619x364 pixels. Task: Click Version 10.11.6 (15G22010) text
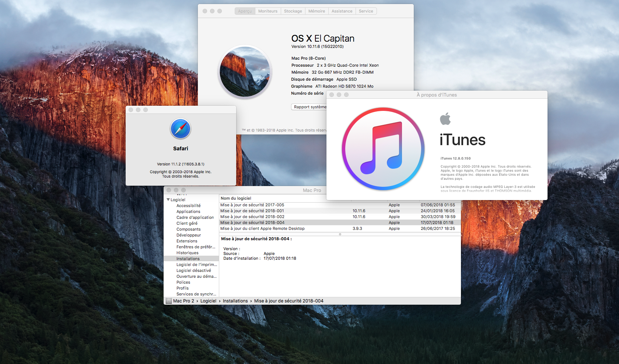(x=318, y=46)
